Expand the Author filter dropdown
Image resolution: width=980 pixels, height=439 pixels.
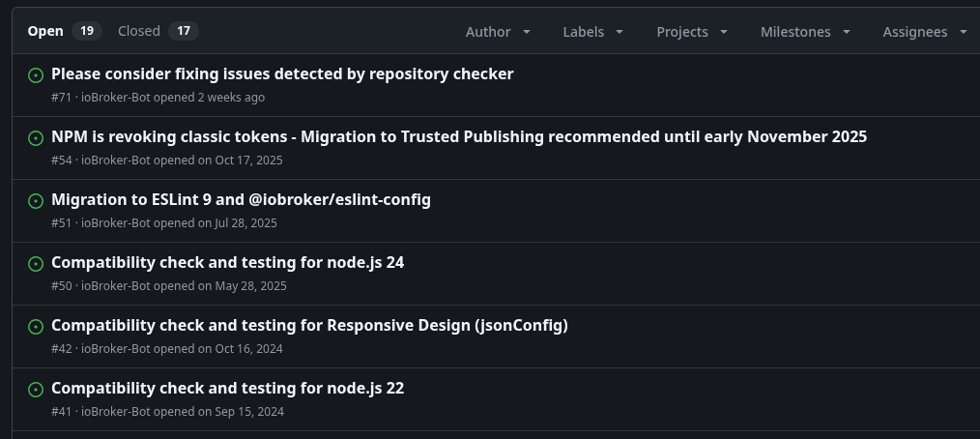coord(498,32)
